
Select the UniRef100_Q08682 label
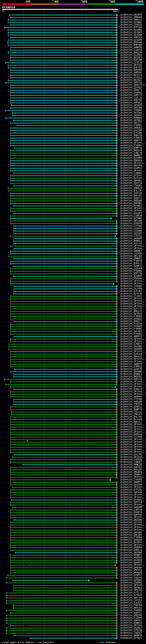(131, 93)
